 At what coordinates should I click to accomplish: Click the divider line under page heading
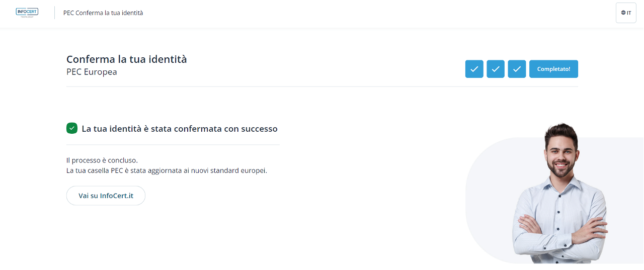tap(322, 86)
